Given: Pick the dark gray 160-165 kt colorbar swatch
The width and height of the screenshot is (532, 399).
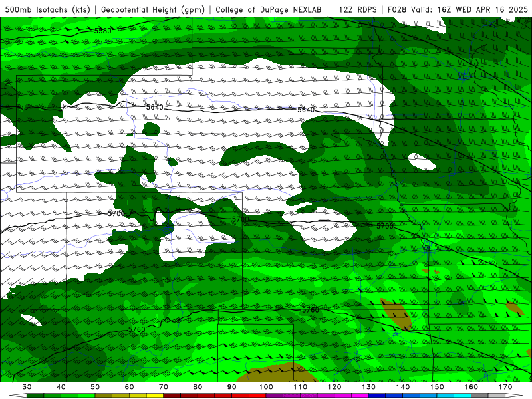Looking at the screenshot, I should coord(479,396).
